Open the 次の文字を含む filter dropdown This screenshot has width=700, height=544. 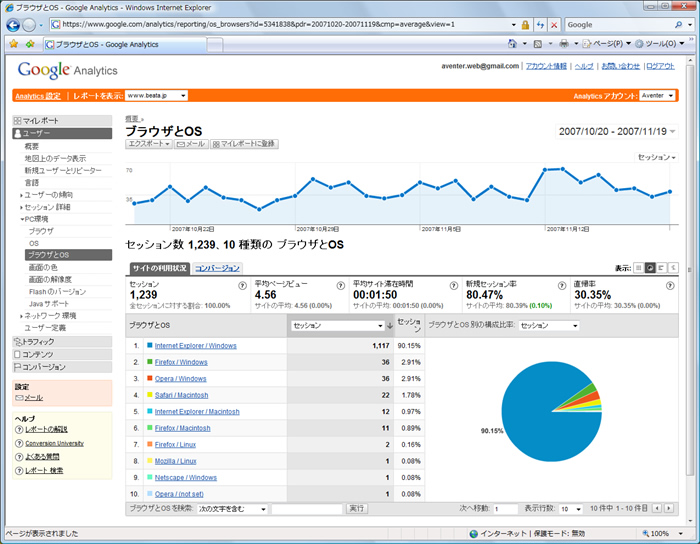(x=233, y=509)
